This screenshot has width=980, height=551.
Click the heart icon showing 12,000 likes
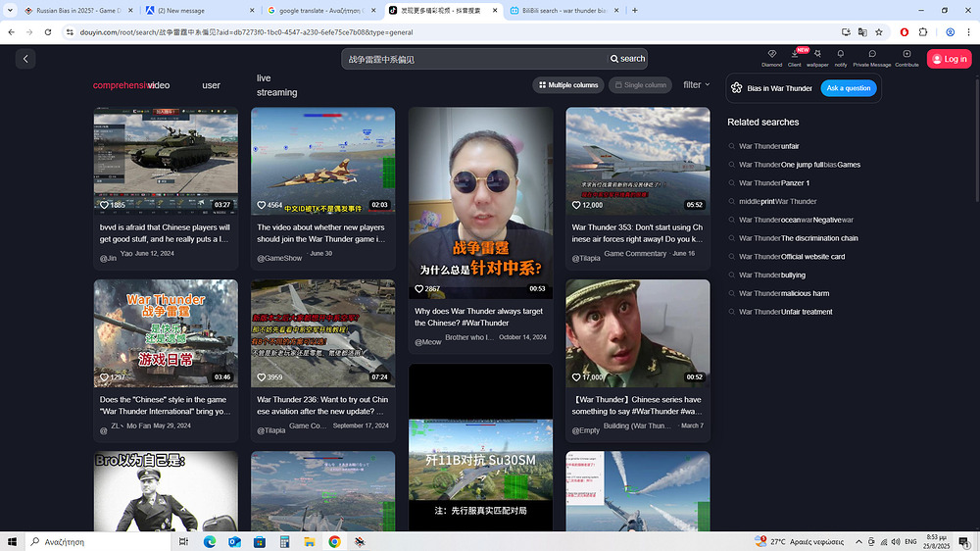click(576, 205)
